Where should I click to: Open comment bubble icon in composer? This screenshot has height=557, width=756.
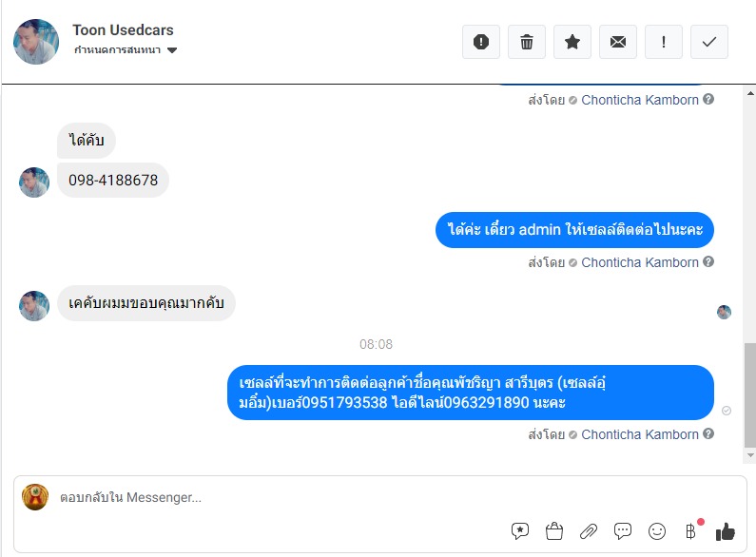click(623, 531)
